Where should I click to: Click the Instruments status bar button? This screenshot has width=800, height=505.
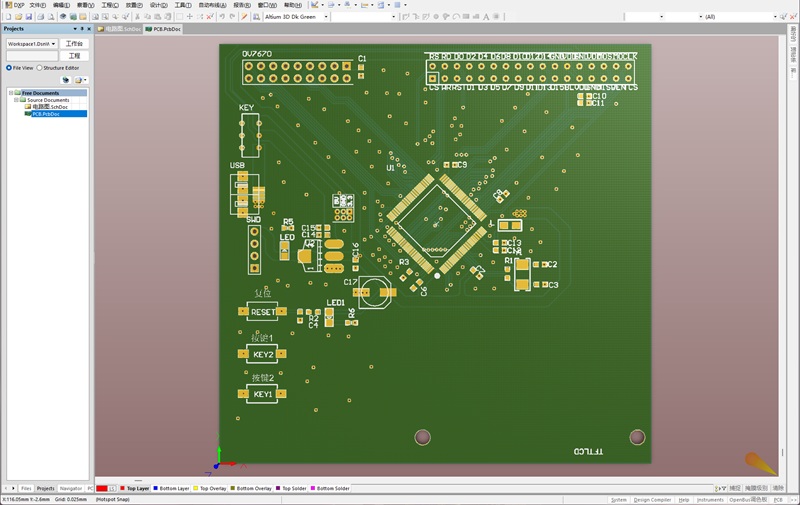710,500
